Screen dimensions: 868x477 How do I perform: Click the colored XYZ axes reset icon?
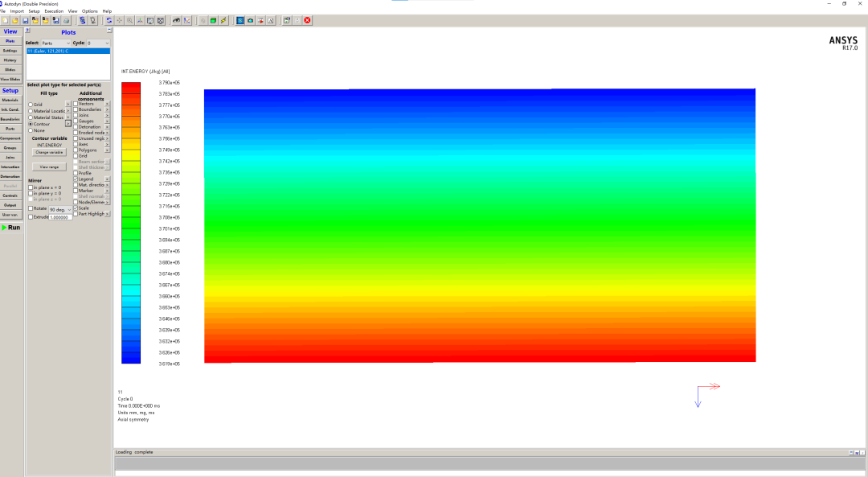[140, 20]
